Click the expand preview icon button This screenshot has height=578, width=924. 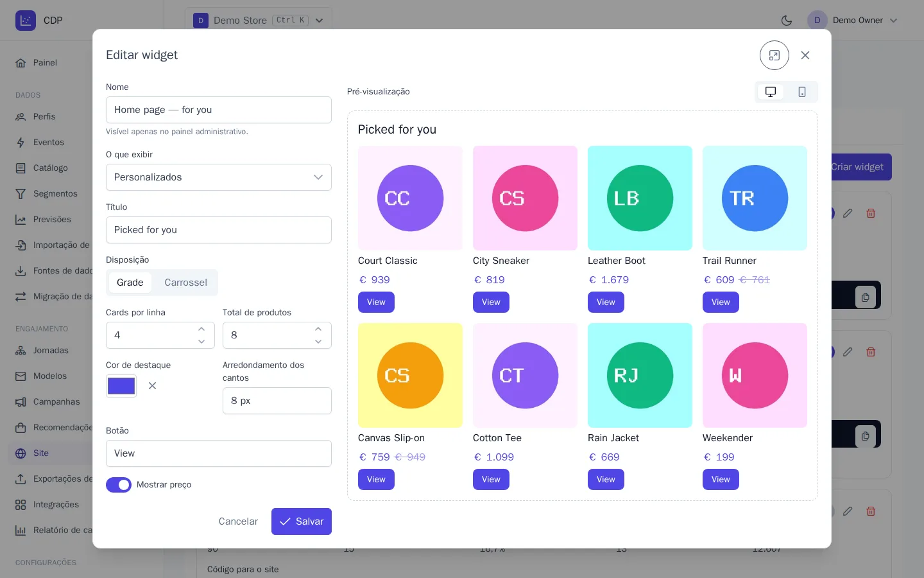pyautogui.click(x=774, y=55)
